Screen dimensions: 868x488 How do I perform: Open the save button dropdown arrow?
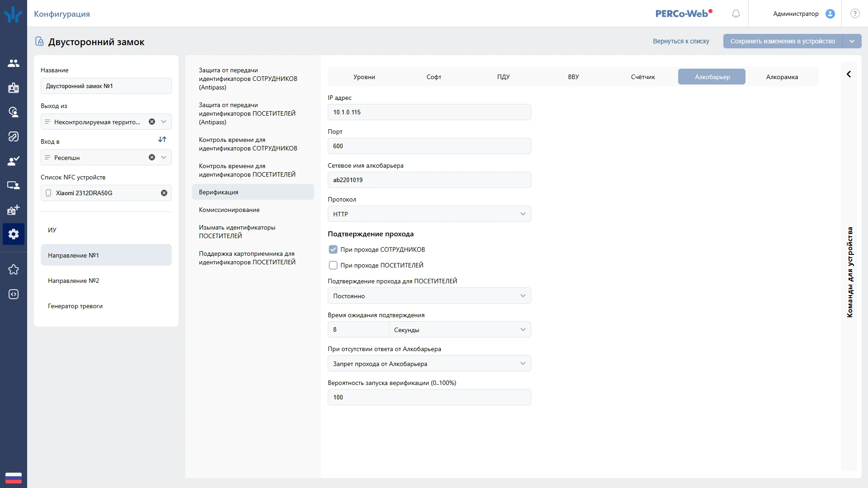tap(852, 41)
